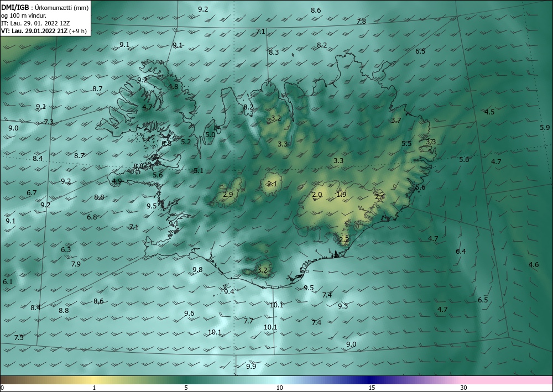Click the 'IT: Lau. 29. 01. 2022 12Z' line

point(35,23)
